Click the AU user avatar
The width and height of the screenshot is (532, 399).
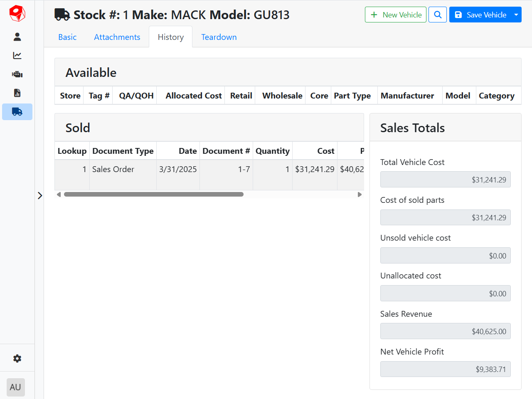[16, 387]
